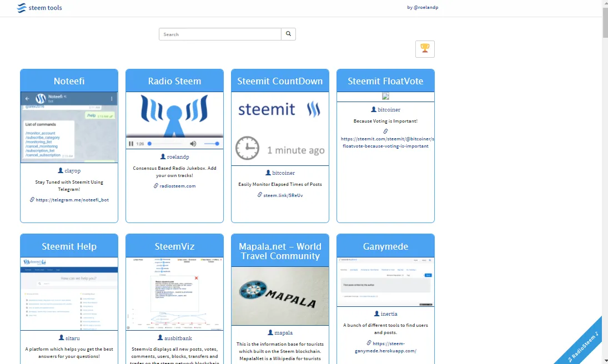Click the broken image in Steemit FloatVote

(385, 96)
